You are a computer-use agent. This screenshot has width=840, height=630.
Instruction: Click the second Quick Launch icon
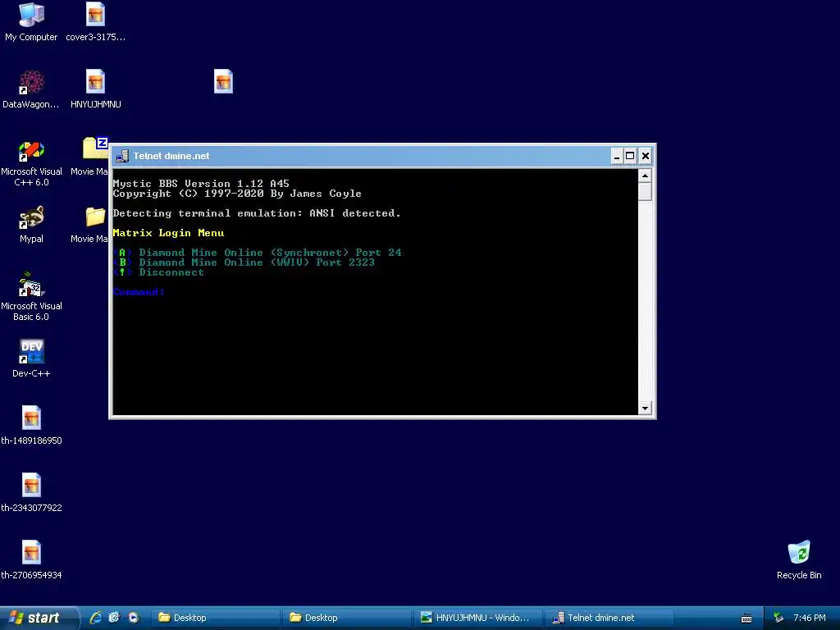click(x=114, y=618)
